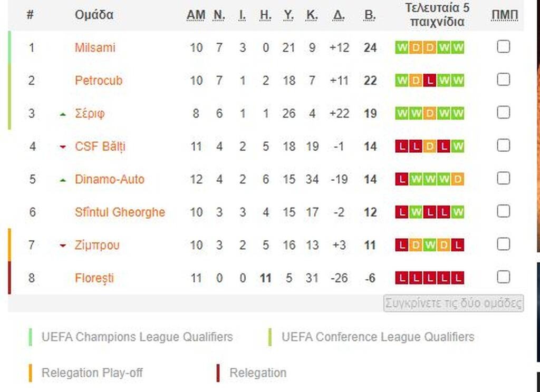Click the red L result badge for Petrocub

430,81
